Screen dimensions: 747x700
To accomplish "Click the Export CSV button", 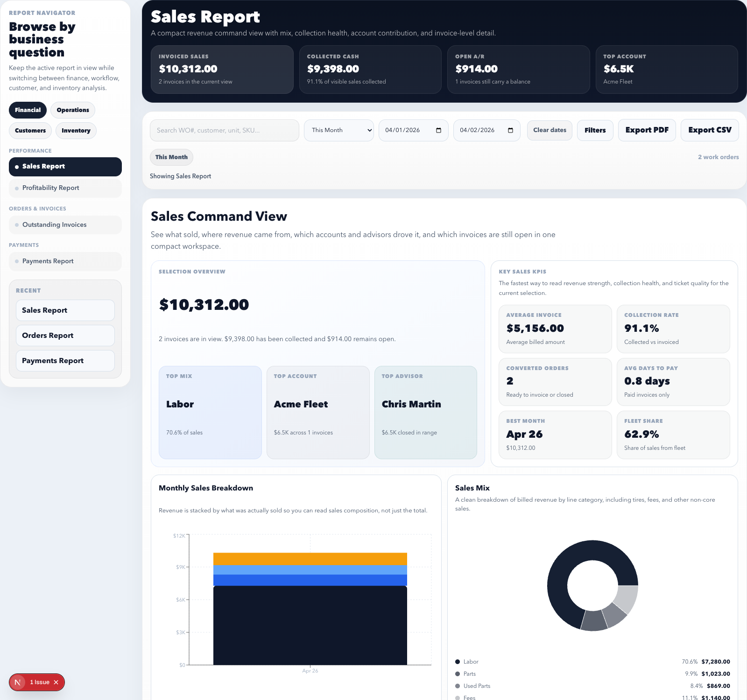I will [x=709, y=130].
